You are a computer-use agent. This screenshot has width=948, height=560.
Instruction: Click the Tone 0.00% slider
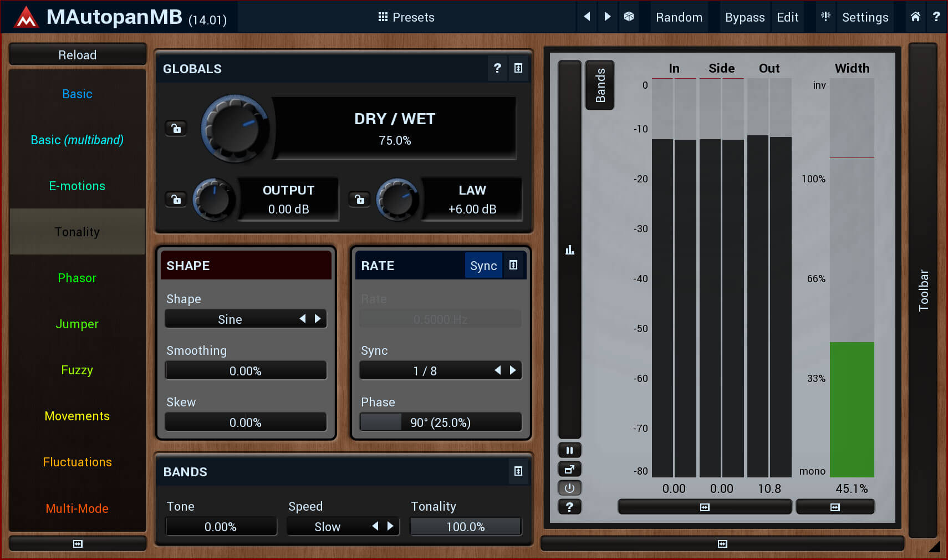pyautogui.click(x=221, y=526)
